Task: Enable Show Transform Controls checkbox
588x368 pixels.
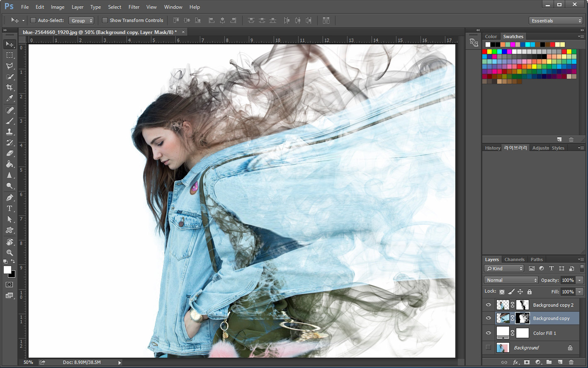Action: pos(105,20)
